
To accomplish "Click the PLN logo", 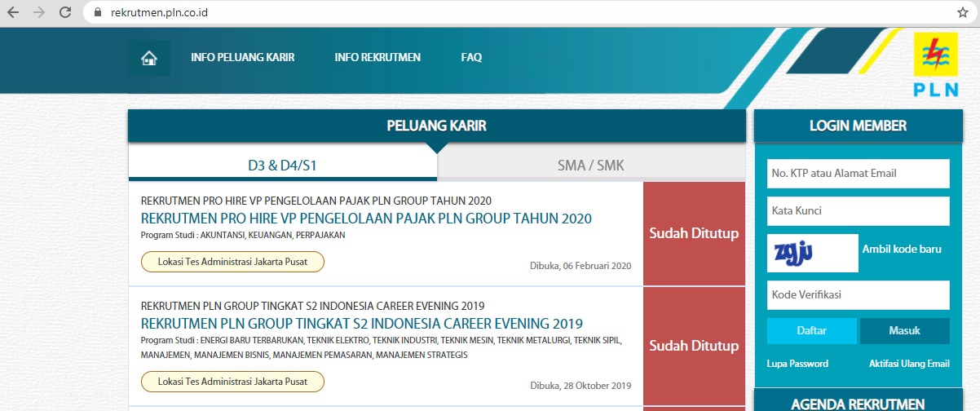I will (x=936, y=65).
